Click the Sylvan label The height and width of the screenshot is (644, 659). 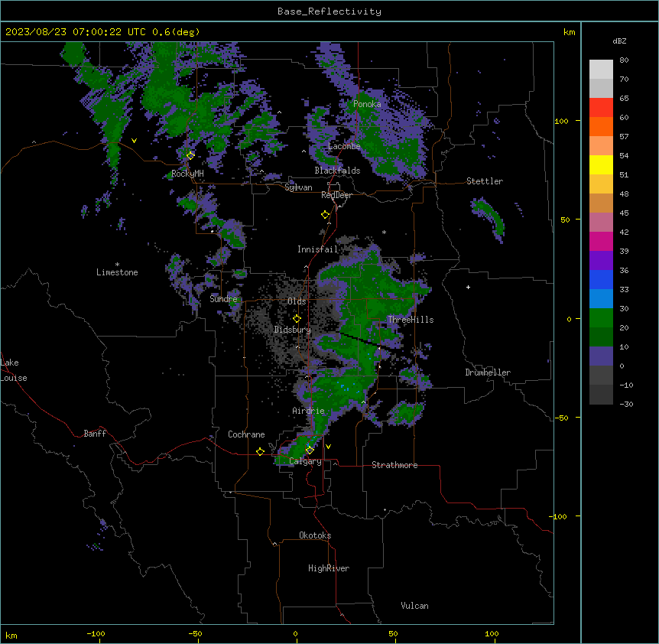pos(298,187)
